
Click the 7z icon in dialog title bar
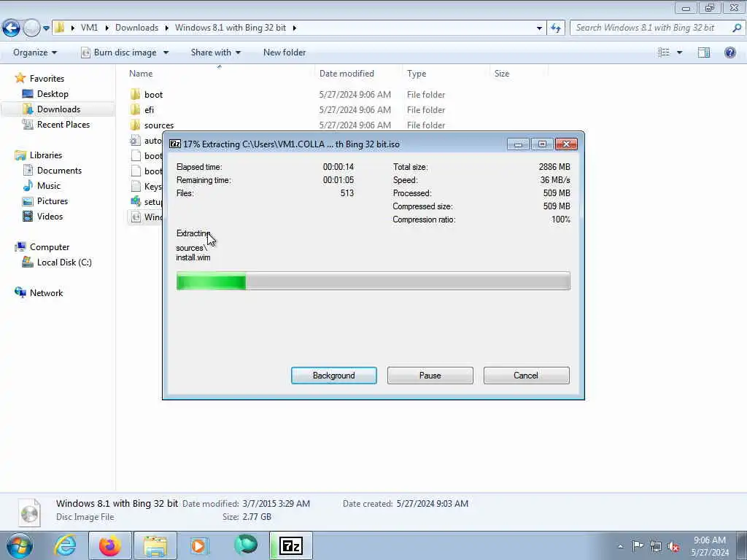click(175, 144)
